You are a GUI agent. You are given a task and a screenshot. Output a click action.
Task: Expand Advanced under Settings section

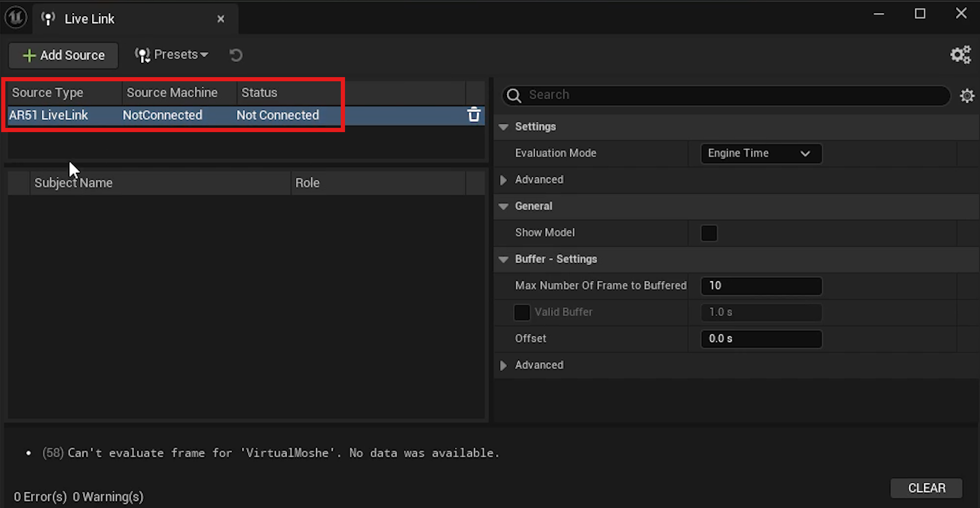(x=503, y=180)
